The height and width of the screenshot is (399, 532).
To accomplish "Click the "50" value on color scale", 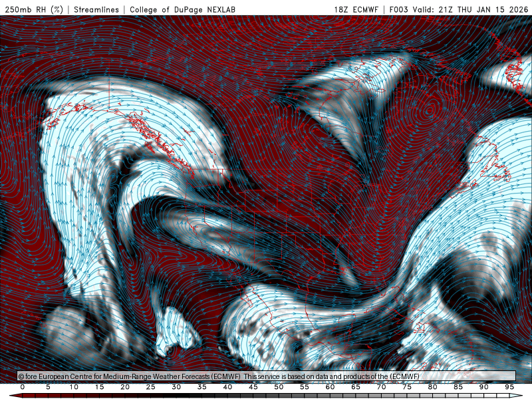I will click(x=279, y=387).
